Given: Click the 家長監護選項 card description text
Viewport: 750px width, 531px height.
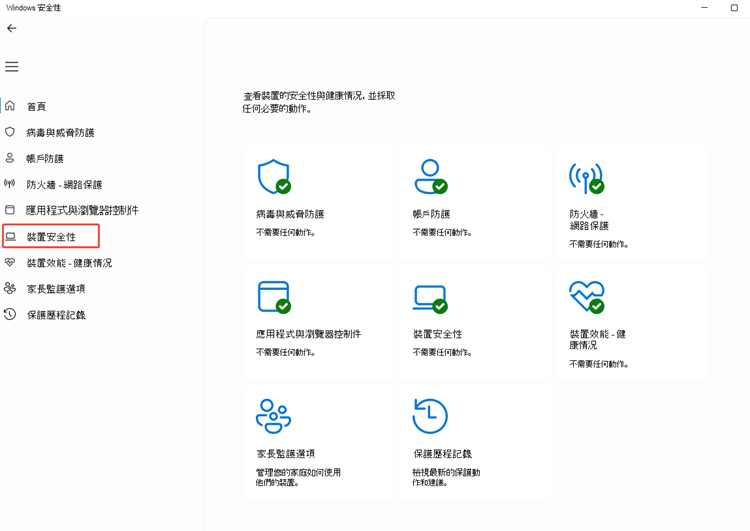Looking at the screenshot, I should tap(298, 477).
